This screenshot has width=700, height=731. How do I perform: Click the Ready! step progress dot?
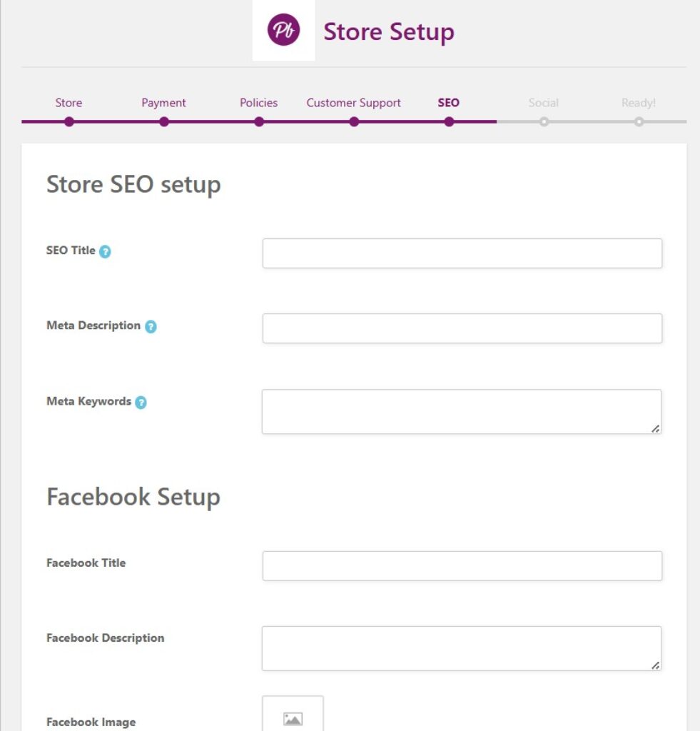[639, 122]
